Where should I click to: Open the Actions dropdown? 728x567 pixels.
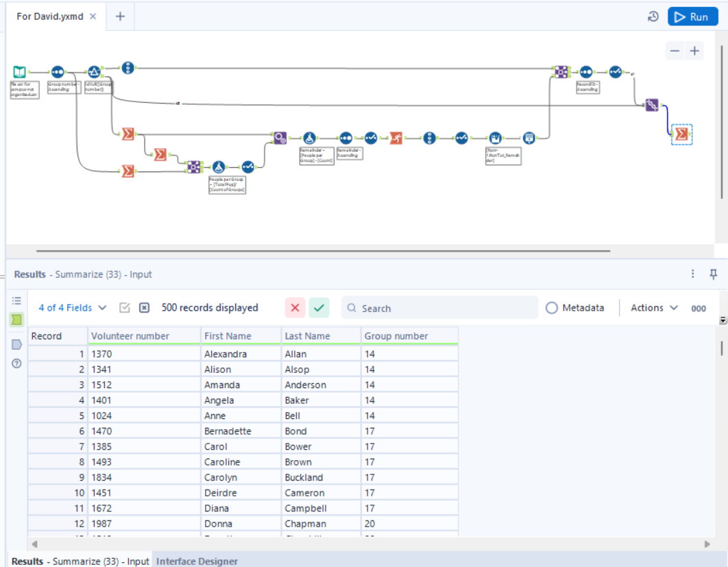pyautogui.click(x=650, y=307)
